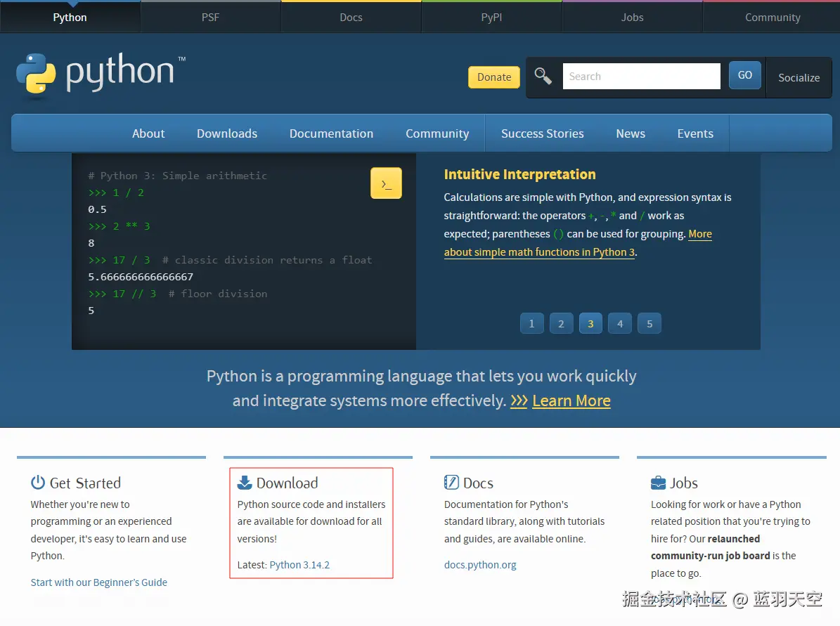Open the Downloads menu

[226, 133]
